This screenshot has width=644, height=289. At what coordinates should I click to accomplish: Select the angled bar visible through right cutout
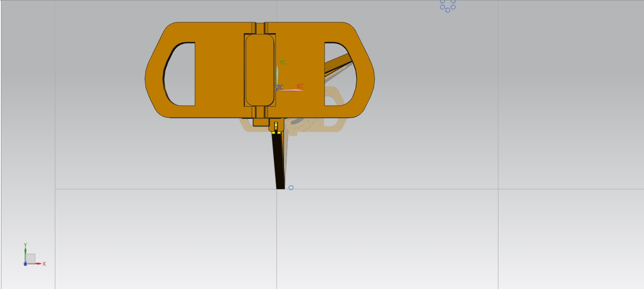click(338, 64)
